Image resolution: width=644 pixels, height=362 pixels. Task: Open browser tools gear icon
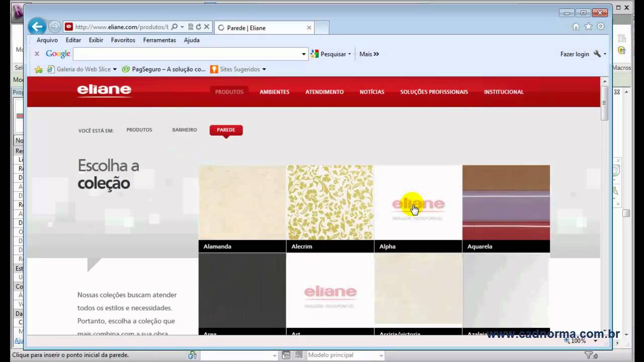click(601, 27)
